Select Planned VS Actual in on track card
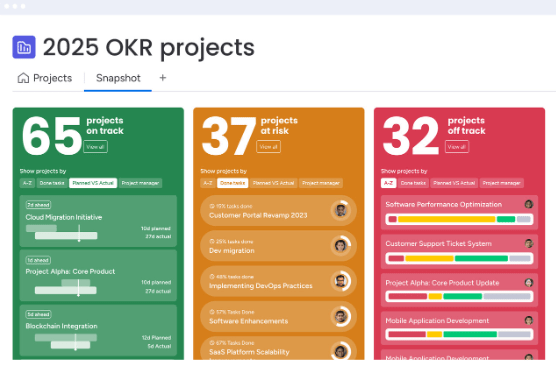 point(93,183)
